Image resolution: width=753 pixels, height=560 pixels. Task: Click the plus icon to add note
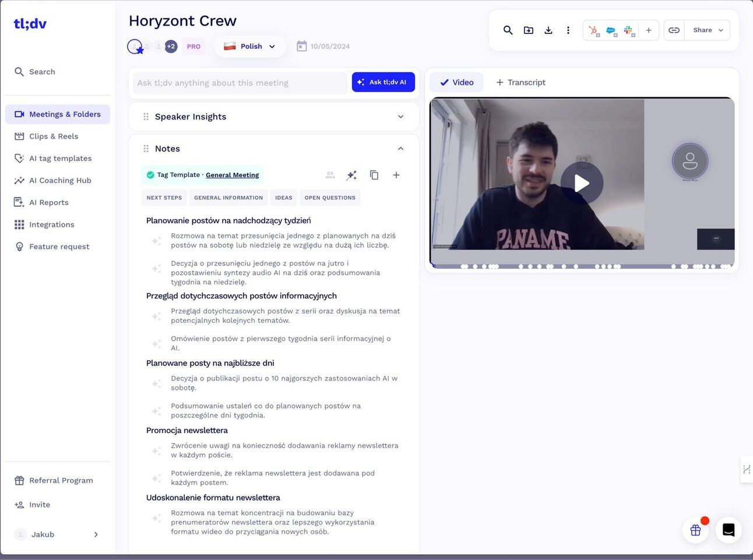[x=396, y=175]
